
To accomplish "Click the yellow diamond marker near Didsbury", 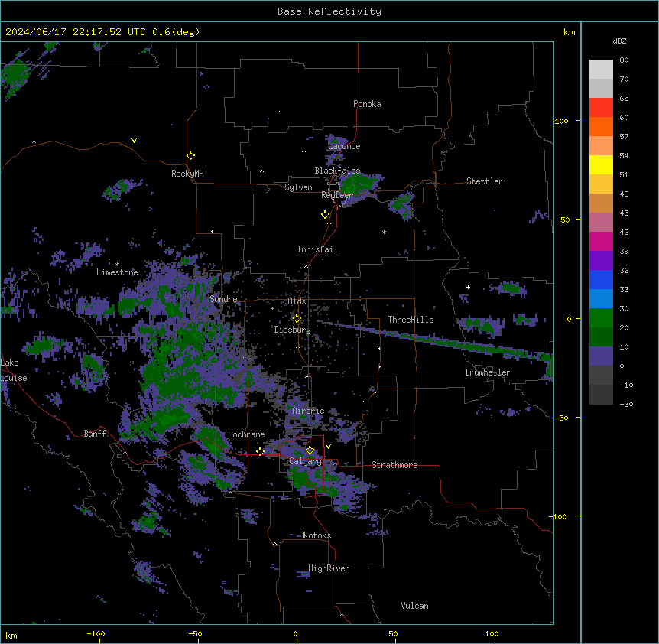I will (297, 319).
